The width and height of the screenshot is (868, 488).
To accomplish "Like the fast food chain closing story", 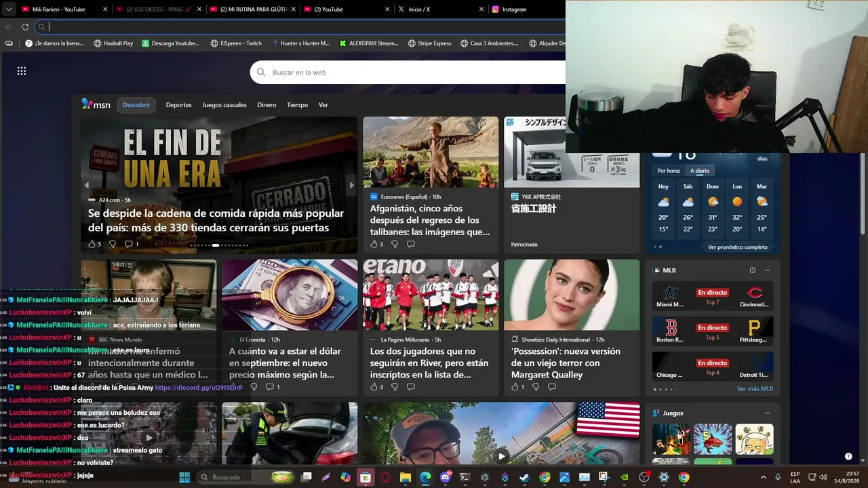I will 94,244.
